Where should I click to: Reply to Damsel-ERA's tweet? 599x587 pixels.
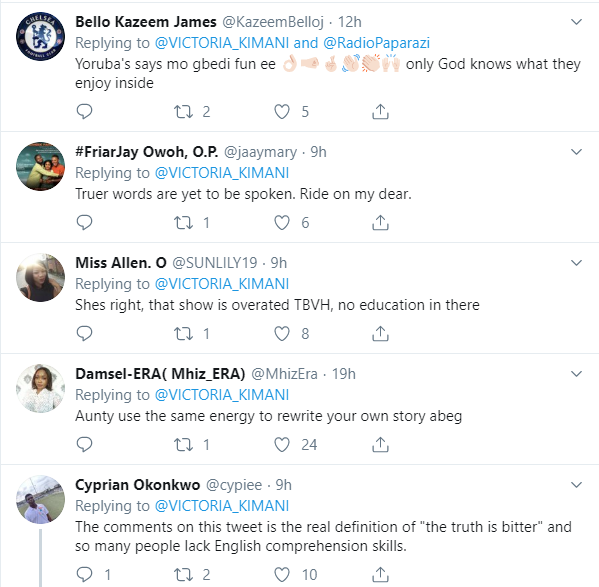coord(84,445)
